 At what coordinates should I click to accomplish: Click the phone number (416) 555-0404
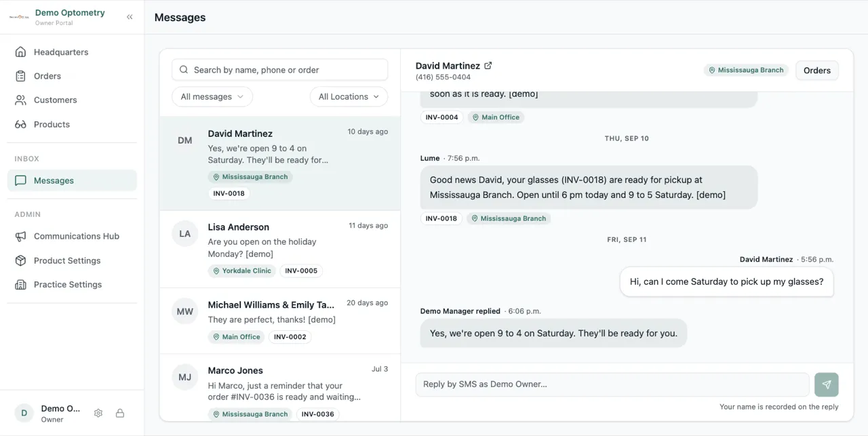pos(443,77)
